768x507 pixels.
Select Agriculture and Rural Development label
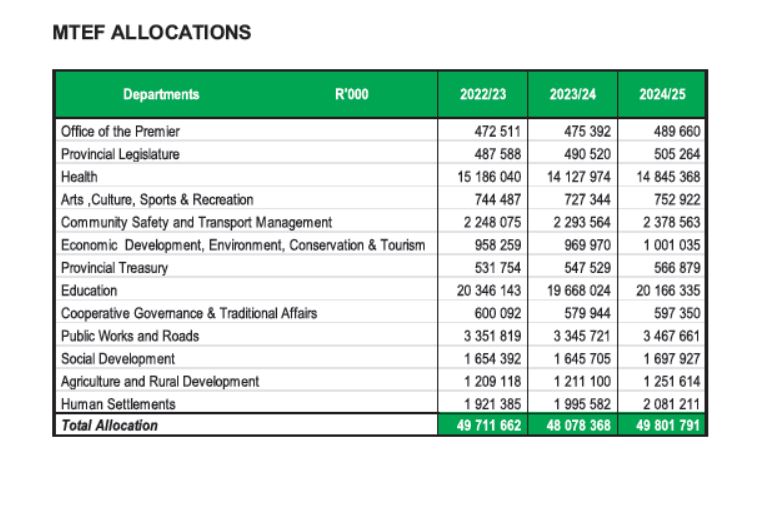coord(160,381)
